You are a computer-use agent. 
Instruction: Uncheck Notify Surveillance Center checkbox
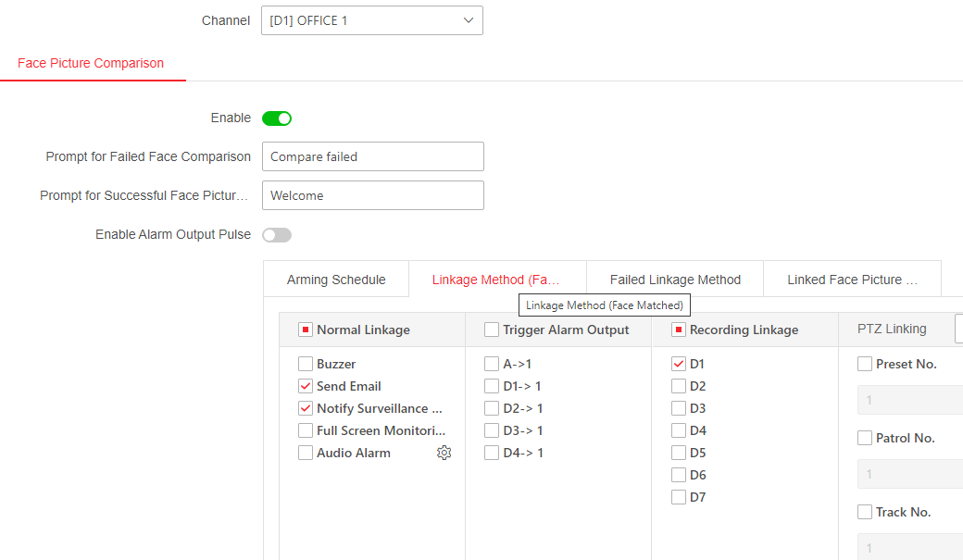(306, 408)
